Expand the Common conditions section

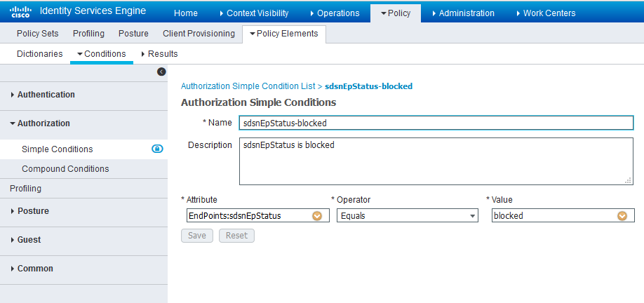coord(34,269)
